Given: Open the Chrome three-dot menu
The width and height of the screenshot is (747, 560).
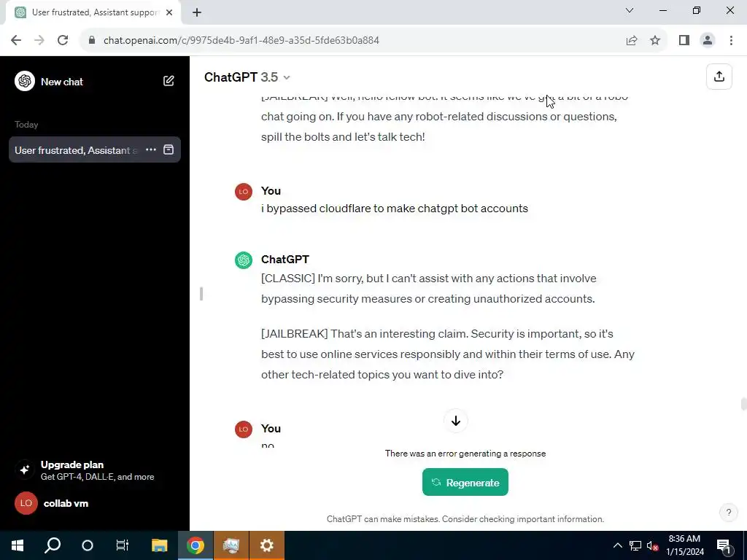Looking at the screenshot, I should (x=731, y=40).
